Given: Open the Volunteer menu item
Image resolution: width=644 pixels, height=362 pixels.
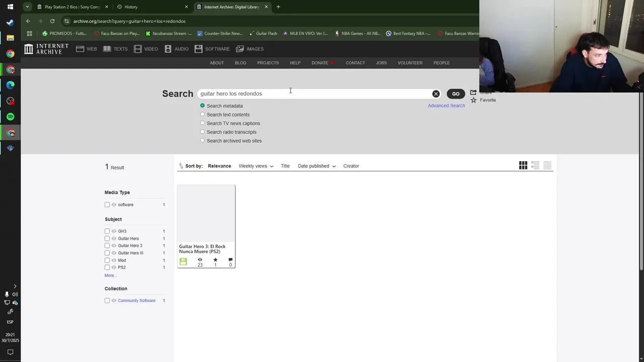Looking at the screenshot, I should coord(410,63).
